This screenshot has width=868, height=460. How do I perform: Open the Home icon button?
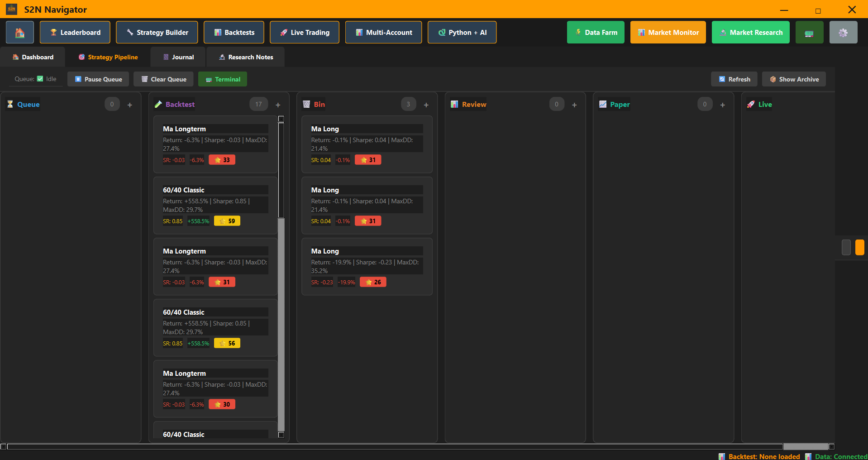[20, 33]
